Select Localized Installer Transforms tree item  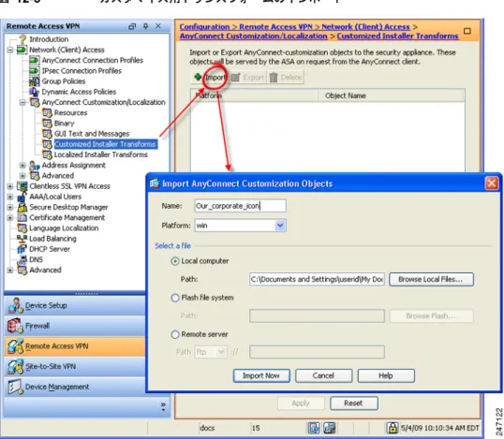[101, 154]
